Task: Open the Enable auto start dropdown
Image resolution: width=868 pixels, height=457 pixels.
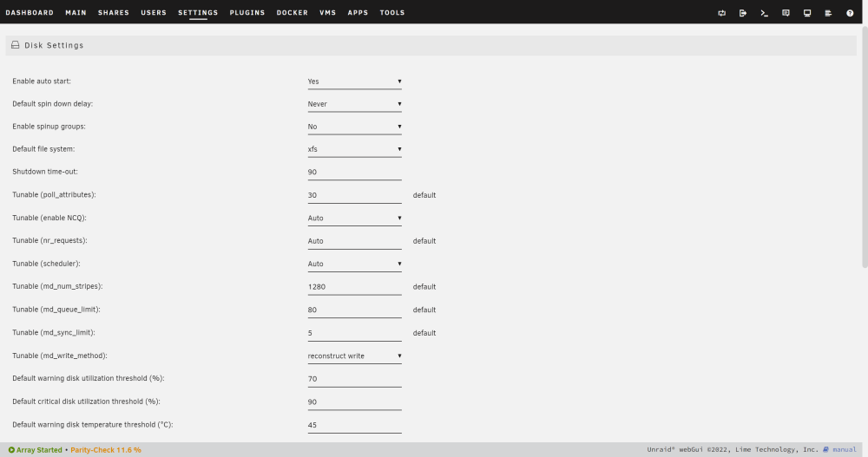Action: [354, 82]
